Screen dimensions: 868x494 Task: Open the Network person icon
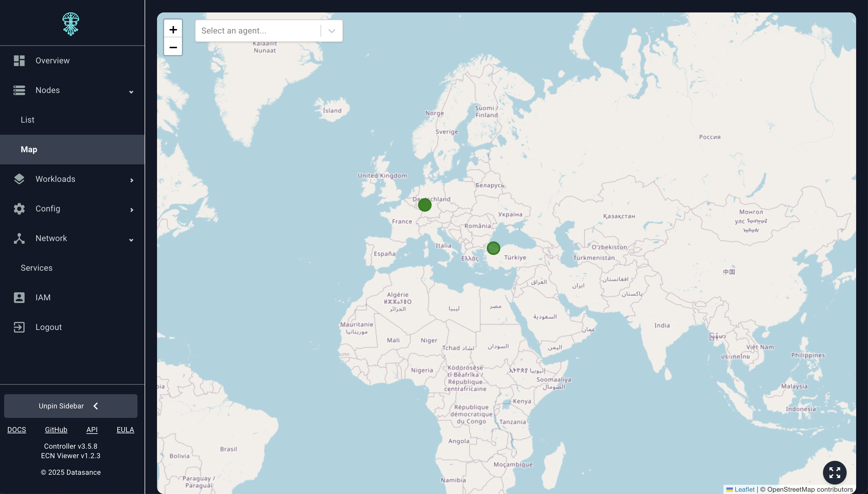click(19, 238)
